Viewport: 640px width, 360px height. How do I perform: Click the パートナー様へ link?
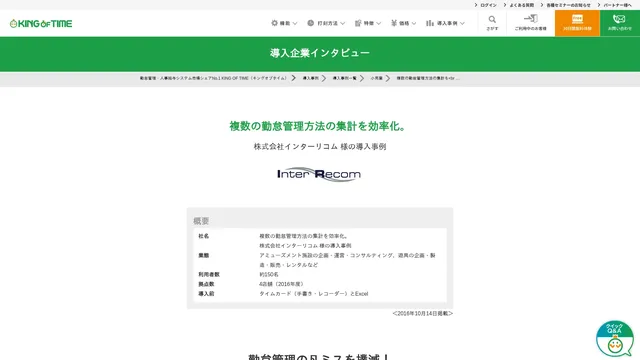click(x=618, y=5)
